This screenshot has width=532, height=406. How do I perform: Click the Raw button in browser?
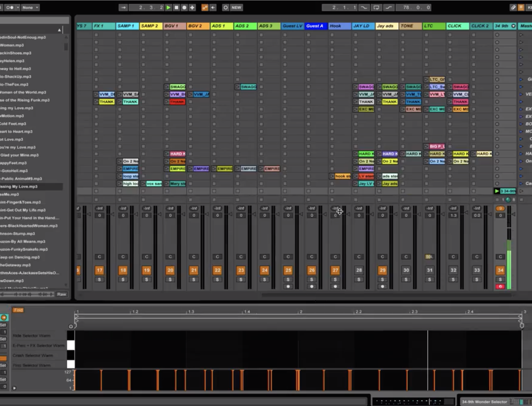61,294
